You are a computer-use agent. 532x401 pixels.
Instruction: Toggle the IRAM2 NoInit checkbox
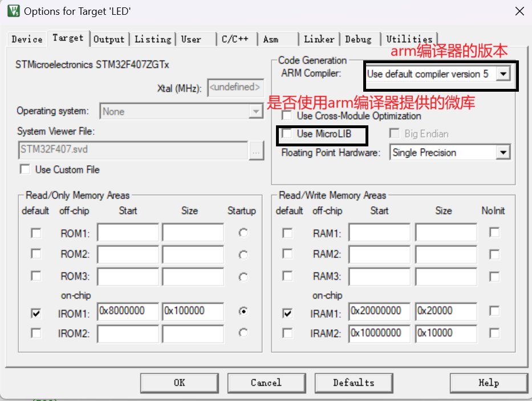[494, 333]
